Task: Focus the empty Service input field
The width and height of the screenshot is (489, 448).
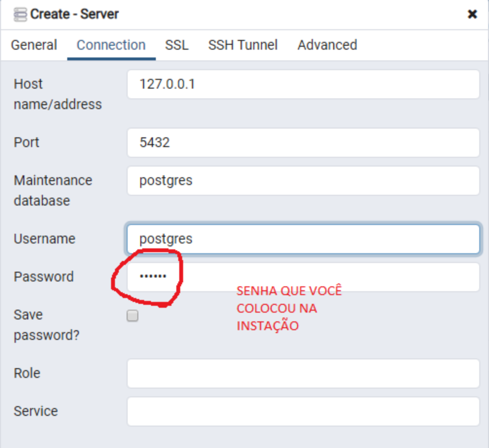Action: coord(303,411)
